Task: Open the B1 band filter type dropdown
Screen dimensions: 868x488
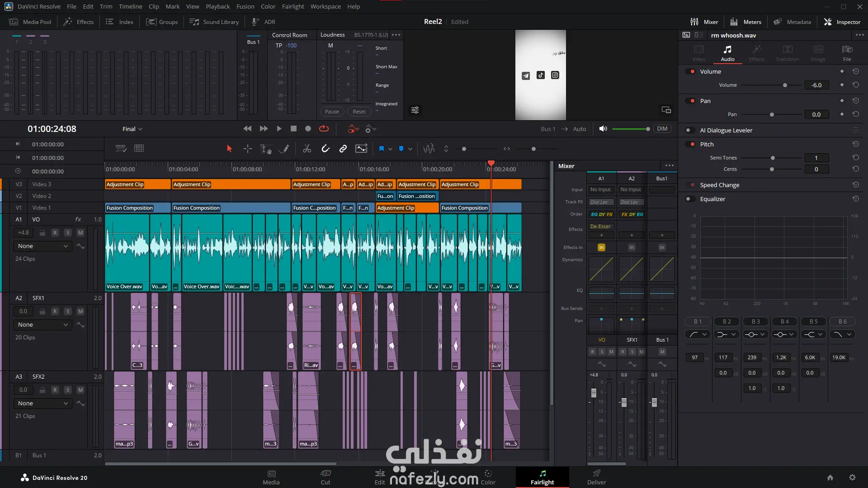Action: pos(698,334)
